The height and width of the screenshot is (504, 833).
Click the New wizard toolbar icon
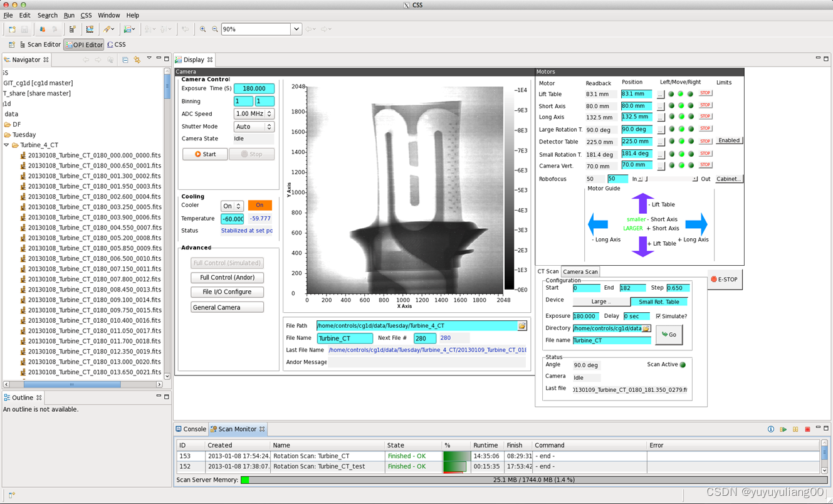click(12, 29)
